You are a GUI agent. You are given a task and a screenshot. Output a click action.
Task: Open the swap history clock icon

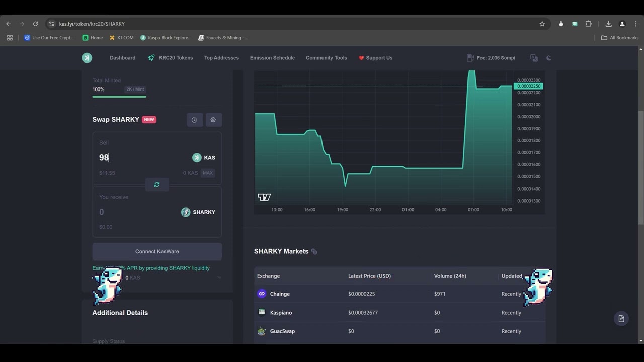click(194, 120)
